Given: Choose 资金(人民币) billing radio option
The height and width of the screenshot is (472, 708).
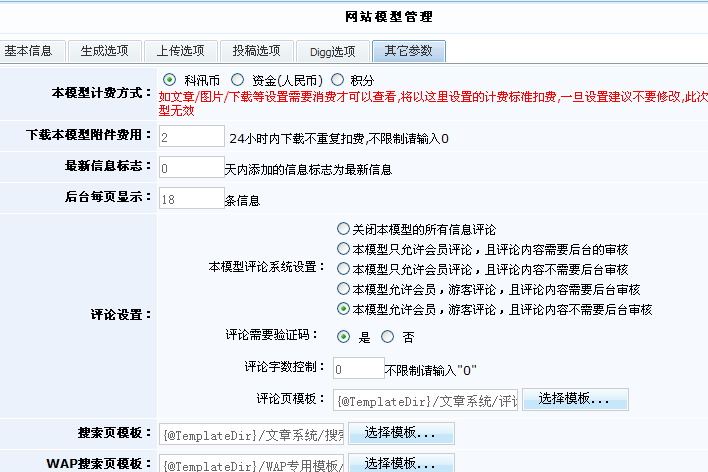Looking at the screenshot, I should pyautogui.click(x=238, y=79).
